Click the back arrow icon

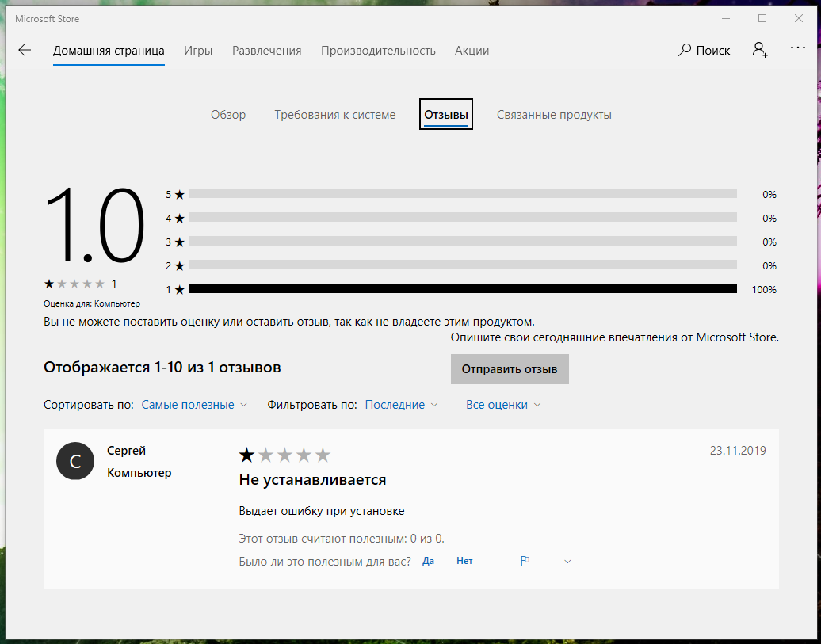[x=25, y=51]
